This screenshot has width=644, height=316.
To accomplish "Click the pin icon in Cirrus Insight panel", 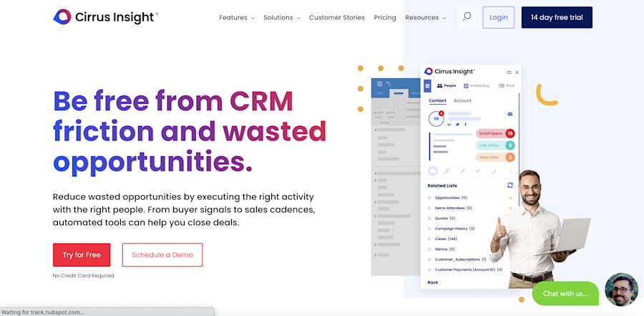I will (509, 72).
